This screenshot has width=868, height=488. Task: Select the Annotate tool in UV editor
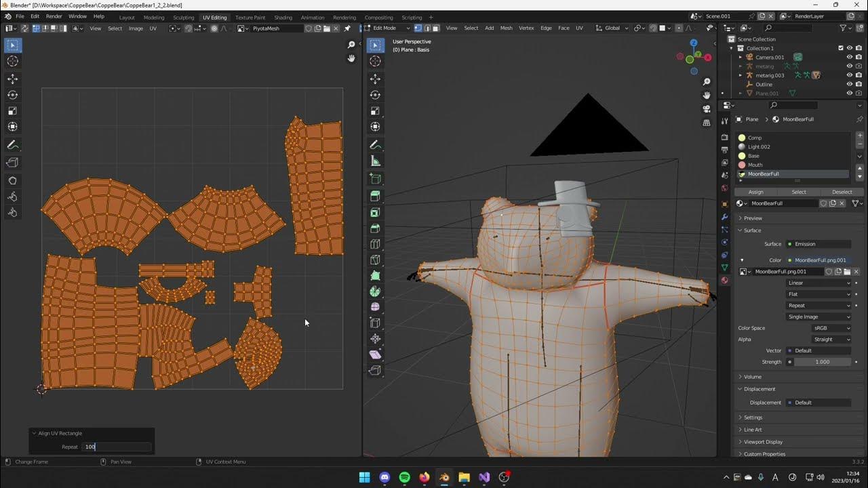[13, 145]
